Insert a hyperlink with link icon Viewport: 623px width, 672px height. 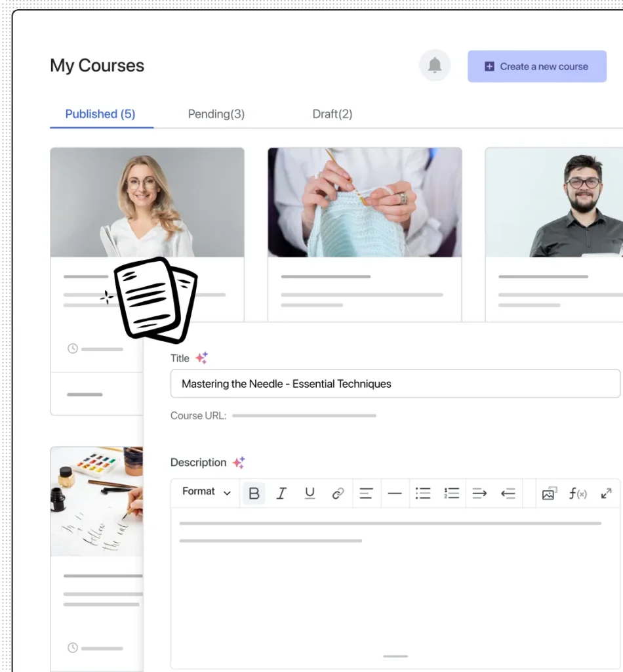click(x=338, y=493)
